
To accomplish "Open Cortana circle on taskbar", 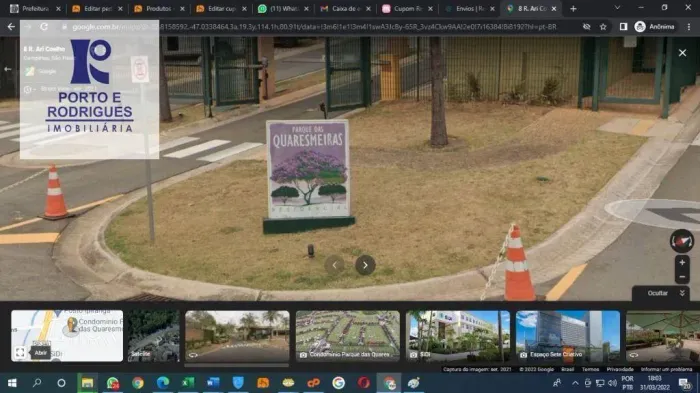I will (x=62, y=383).
